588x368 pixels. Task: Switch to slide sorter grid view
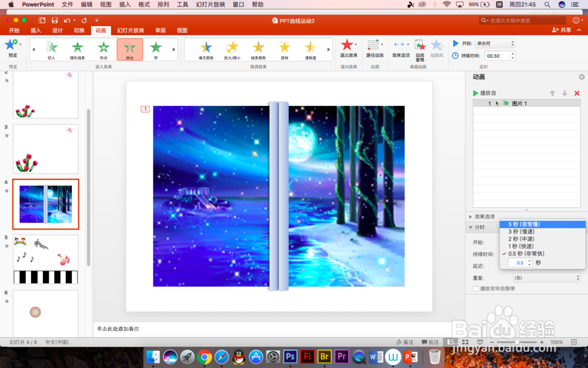point(465,342)
